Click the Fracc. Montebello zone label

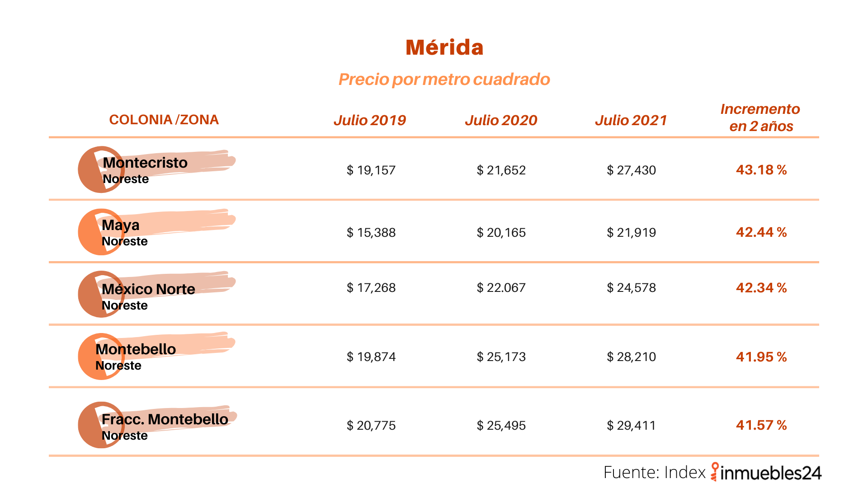[x=165, y=419]
